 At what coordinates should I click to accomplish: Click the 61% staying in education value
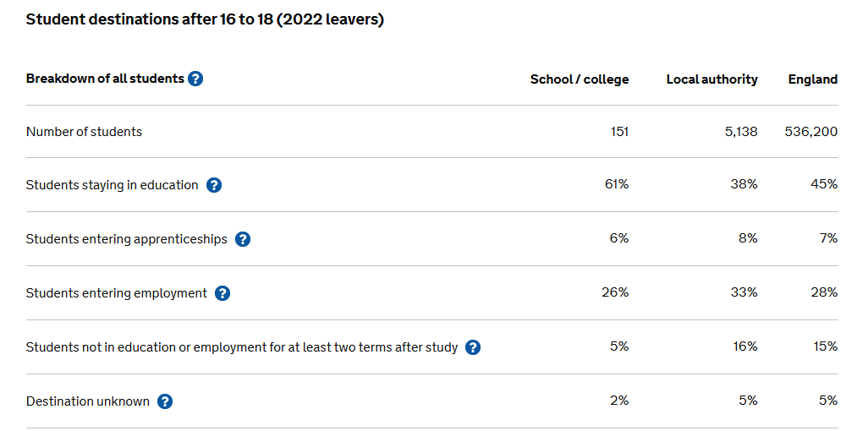tap(617, 184)
